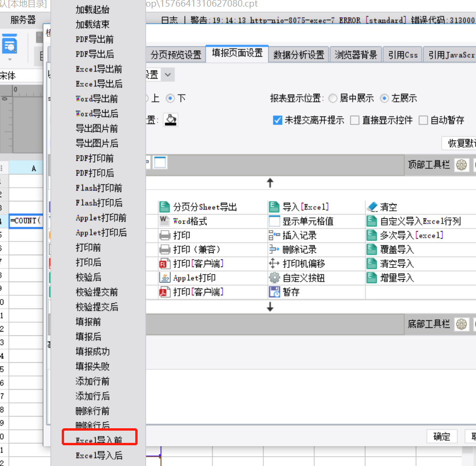Viewport: 476px width, 466px height.
Task: Pick Applet打印前 event entry
Action: [101, 218]
